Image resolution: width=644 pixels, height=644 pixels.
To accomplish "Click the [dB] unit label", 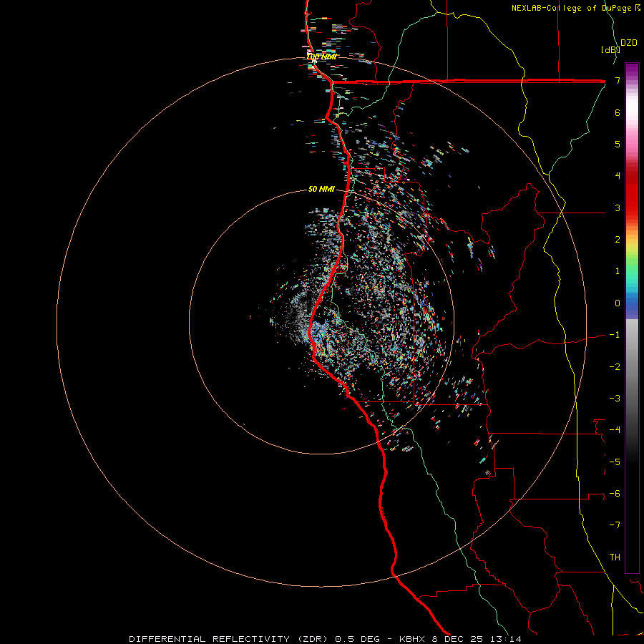I will (x=610, y=49).
